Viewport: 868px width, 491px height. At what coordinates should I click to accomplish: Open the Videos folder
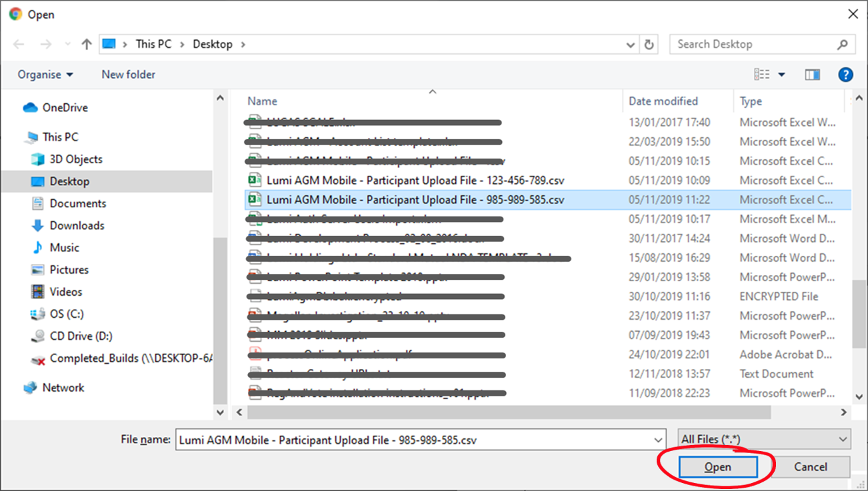click(x=65, y=291)
